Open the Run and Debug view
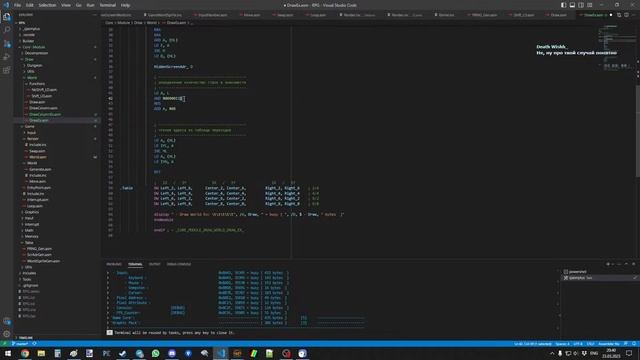 7,57
